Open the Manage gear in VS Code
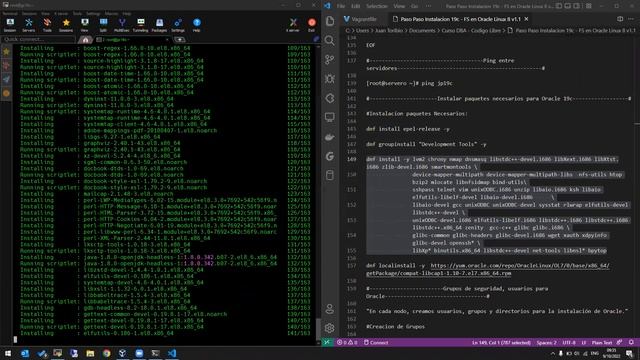 click(x=330, y=328)
